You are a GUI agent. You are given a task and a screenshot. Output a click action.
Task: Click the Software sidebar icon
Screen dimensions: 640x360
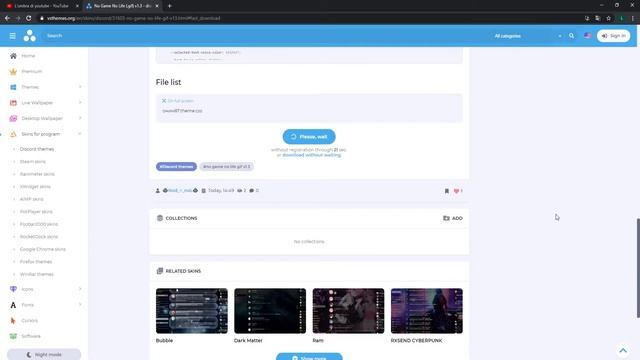coord(13,336)
